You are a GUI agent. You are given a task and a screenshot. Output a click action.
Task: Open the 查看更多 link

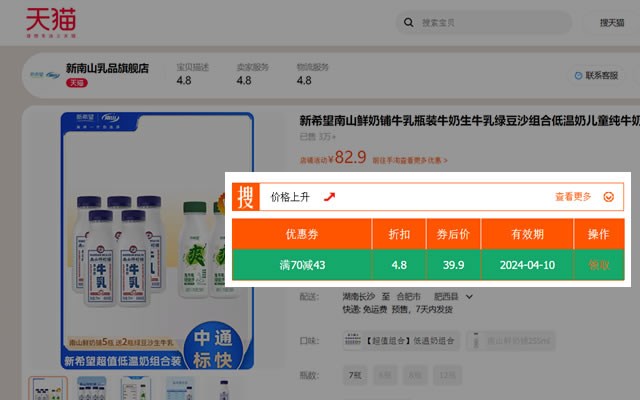click(573, 197)
